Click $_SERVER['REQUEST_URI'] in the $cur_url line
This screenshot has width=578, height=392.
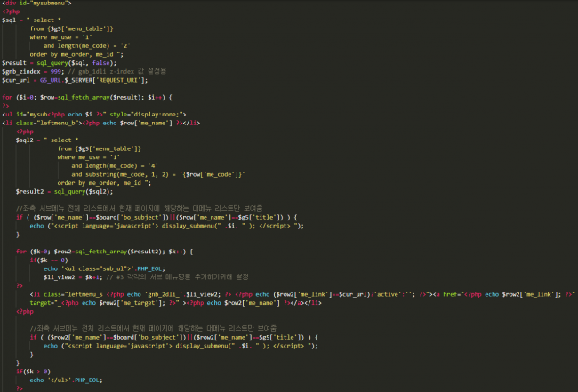pos(106,80)
